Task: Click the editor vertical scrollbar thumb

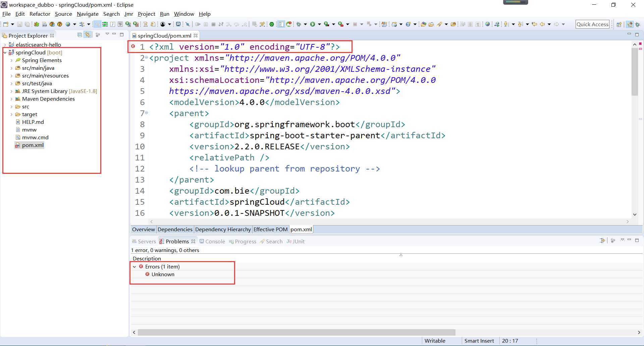Action: 634,71
